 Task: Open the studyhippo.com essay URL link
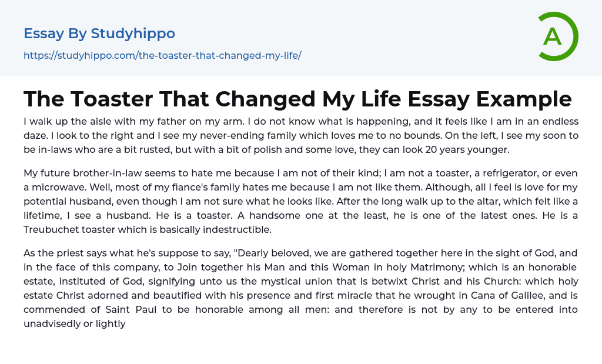click(x=162, y=55)
